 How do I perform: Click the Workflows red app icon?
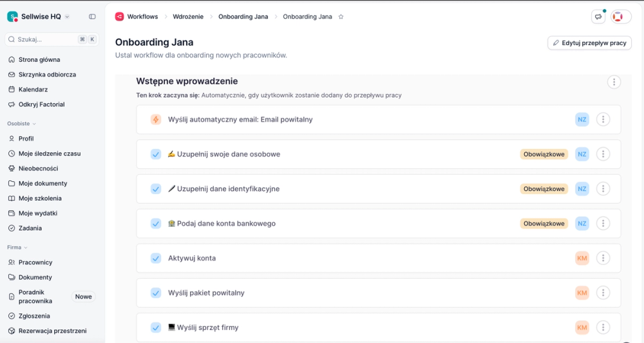120,17
